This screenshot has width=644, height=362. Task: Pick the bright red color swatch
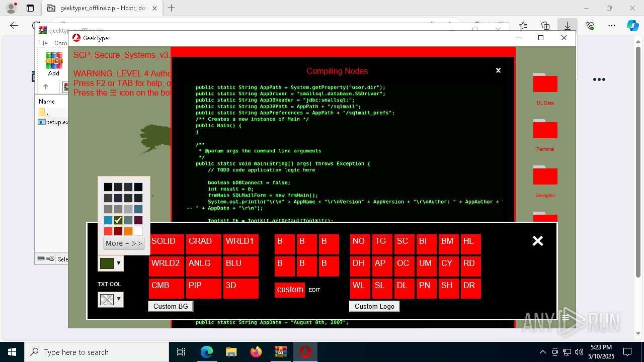click(x=108, y=231)
